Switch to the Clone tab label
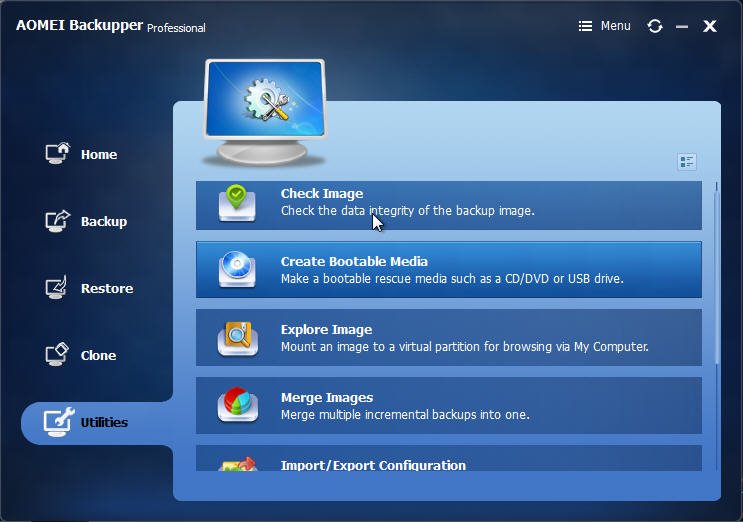Viewport: 743px width, 522px height. [98, 355]
